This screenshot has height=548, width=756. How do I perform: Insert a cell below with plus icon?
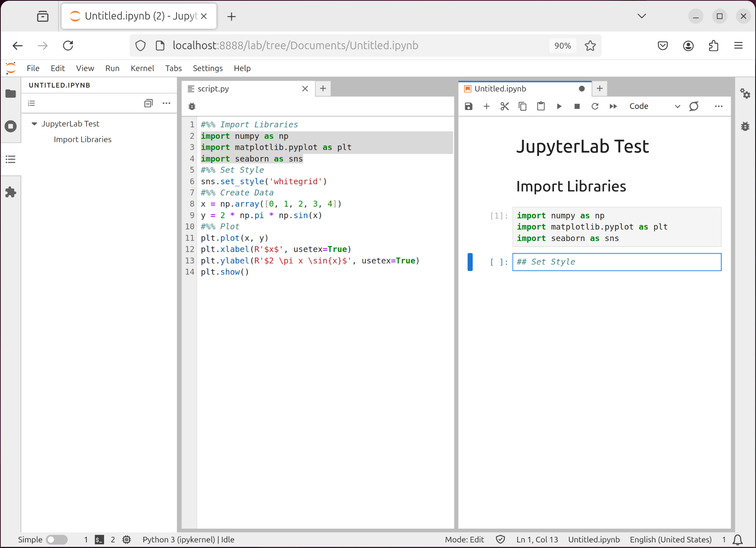pos(486,106)
